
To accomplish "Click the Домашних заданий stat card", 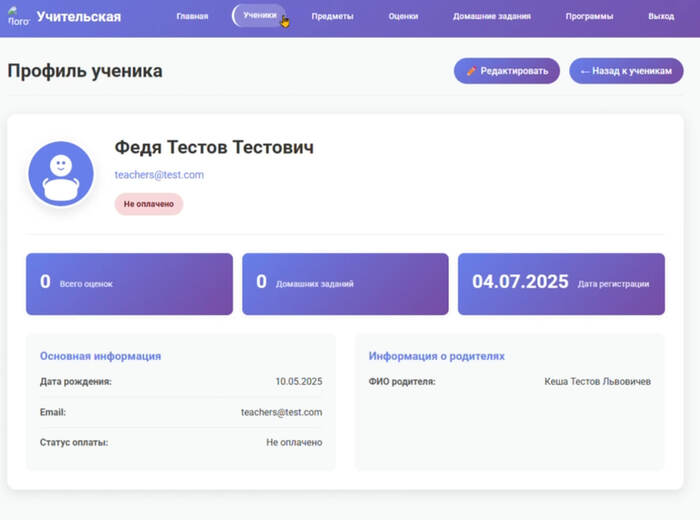I will click(x=345, y=284).
